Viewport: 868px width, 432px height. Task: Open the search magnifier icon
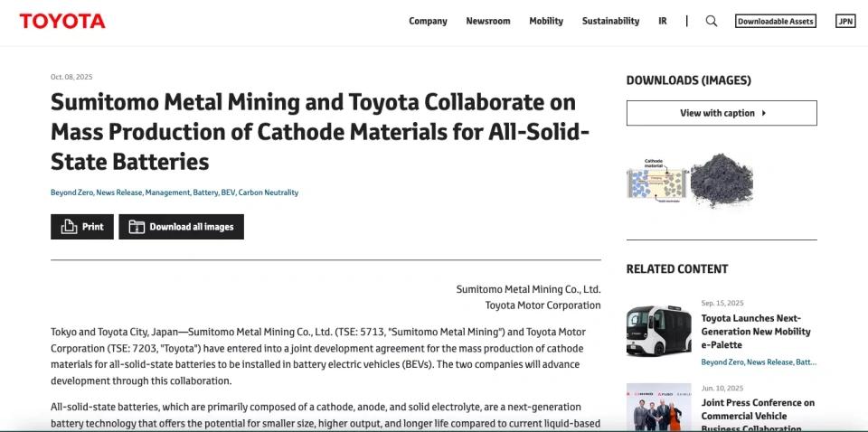pos(712,21)
